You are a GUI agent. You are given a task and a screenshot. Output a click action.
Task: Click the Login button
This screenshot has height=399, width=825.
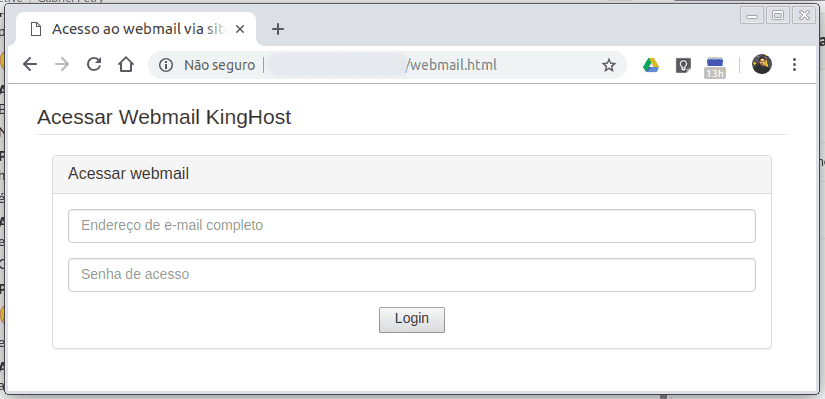pyautogui.click(x=412, y=320)
